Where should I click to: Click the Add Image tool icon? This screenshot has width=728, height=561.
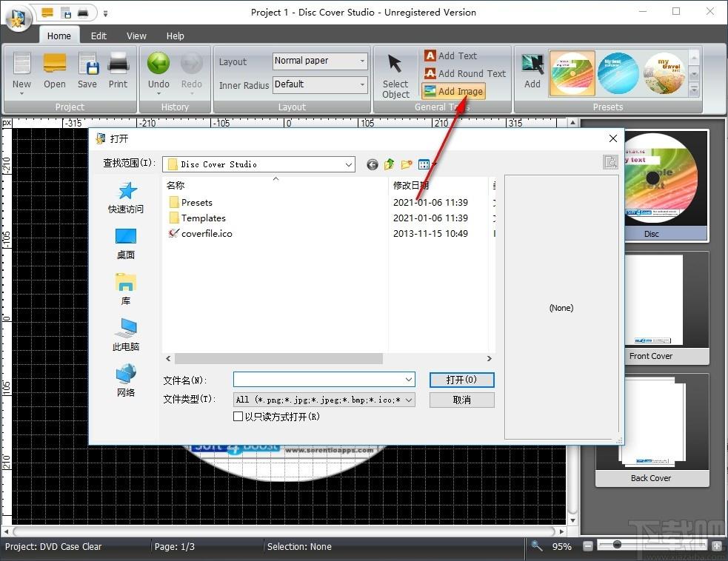tap(430, 91)
